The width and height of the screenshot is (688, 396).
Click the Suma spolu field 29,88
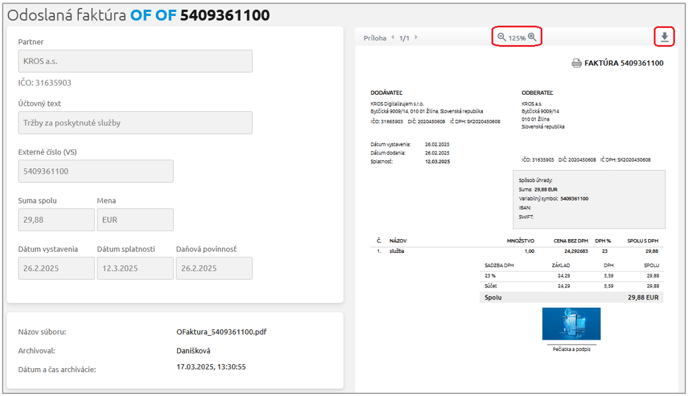(56, 220)
